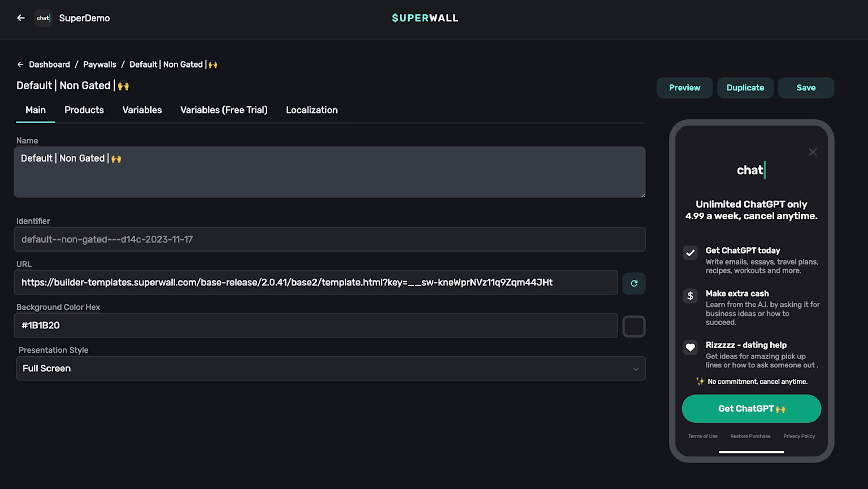Tap the Get ChatGPT purchase button

pos(752,409)
